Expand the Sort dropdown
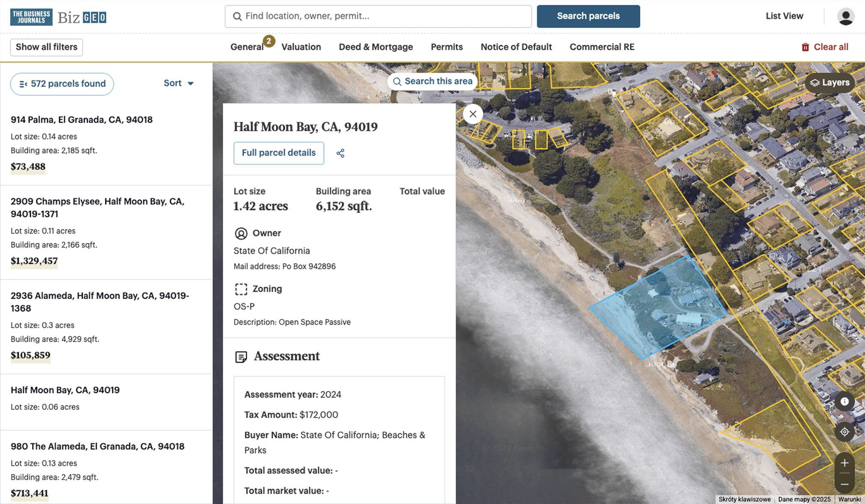865x504 pixels. [179, 83]
